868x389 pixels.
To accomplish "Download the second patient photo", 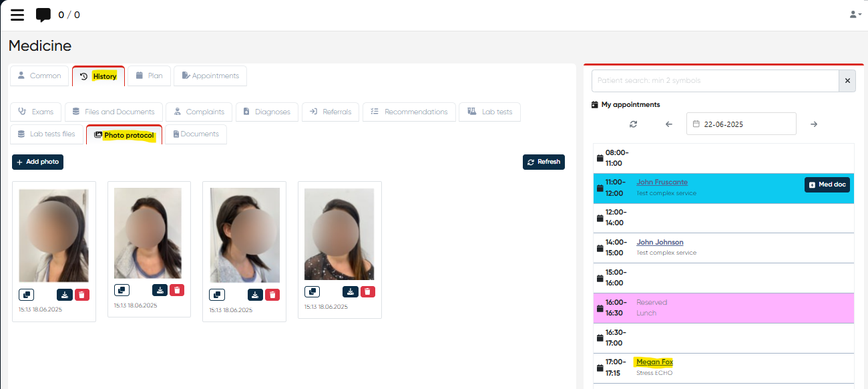I will pos(160,290).
